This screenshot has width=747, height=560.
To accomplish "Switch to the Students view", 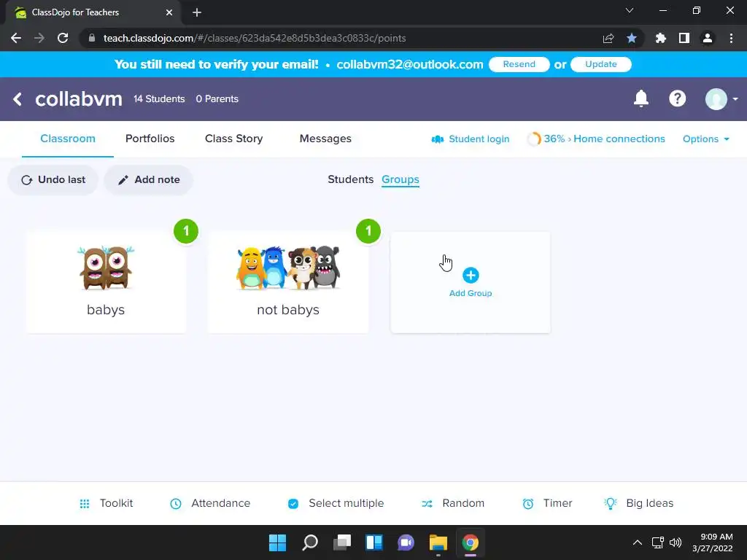I will tap(351, 179).
